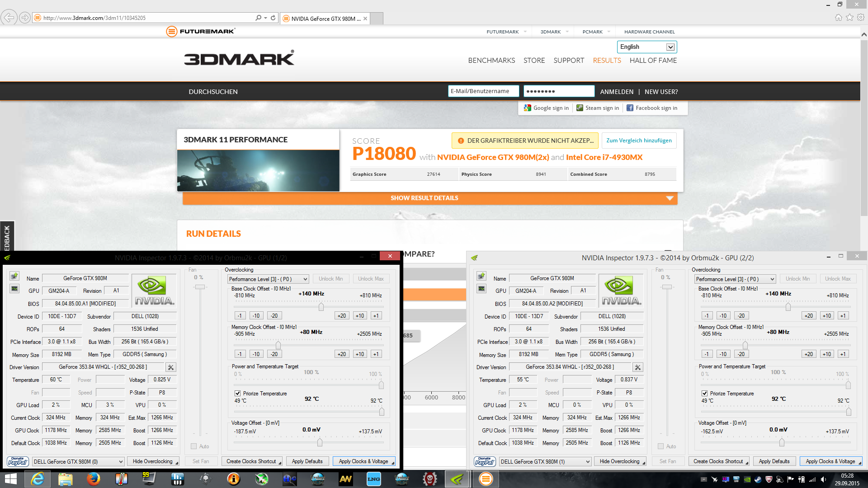868x488 pixels.
Task: Click the Futuremark logo icon
Action: coord(171,31)
